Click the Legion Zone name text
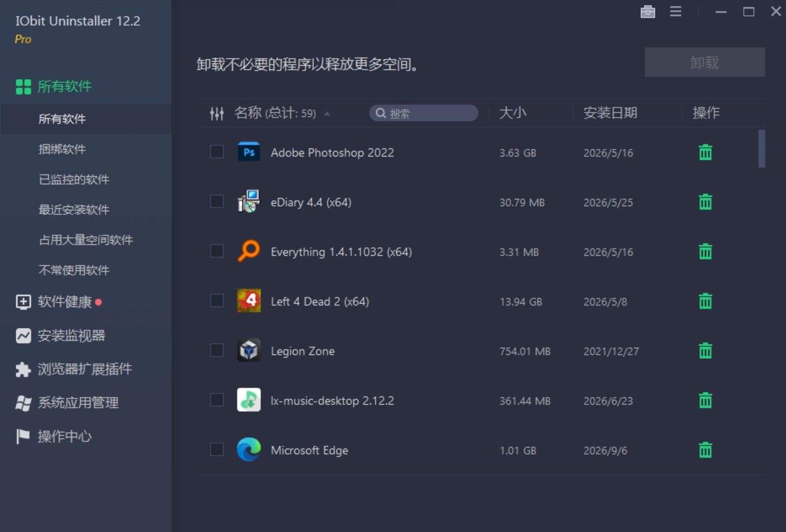Viewport: 786px width, 532px height. coord(303,351)
